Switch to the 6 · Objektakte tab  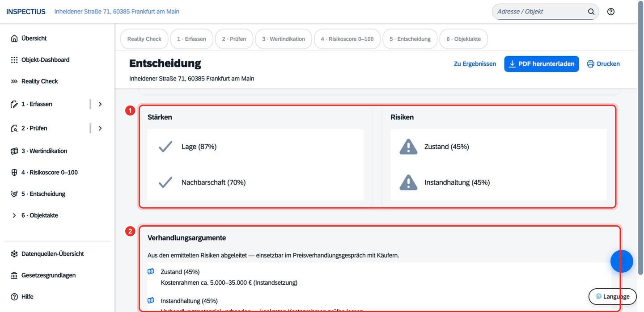coord(464,39)
